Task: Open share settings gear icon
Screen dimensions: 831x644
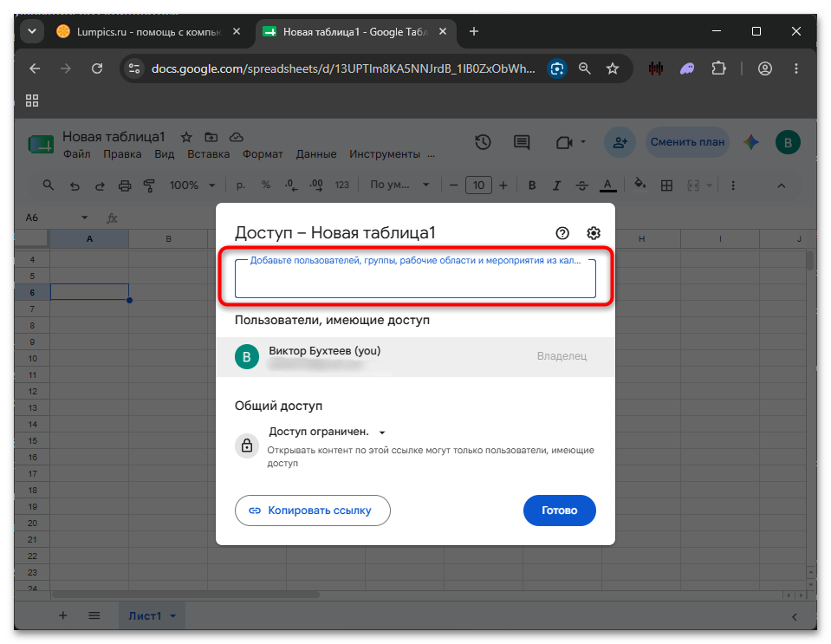Action: click(x=594, y=233)
